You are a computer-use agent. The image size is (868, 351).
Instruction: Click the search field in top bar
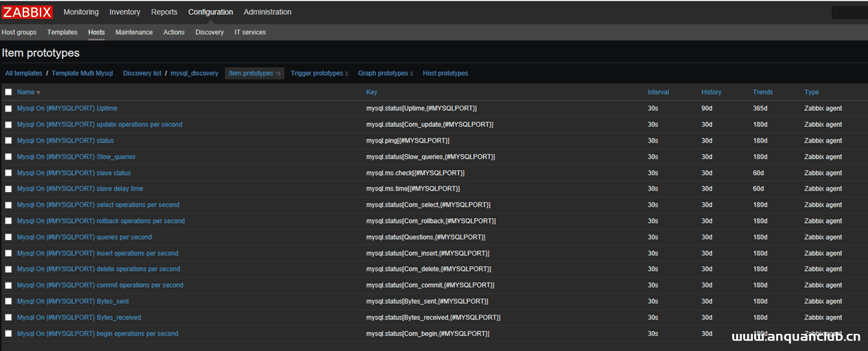[849, 12]
